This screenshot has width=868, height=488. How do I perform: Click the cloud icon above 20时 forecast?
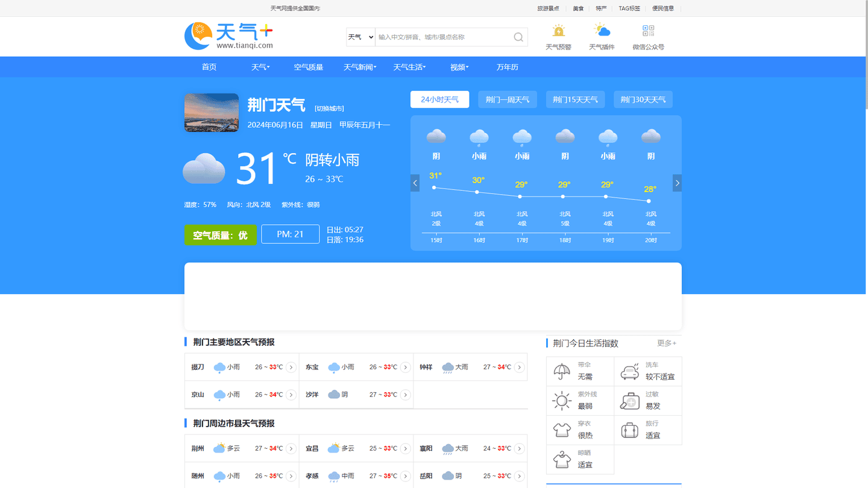[x=651, y=137]
